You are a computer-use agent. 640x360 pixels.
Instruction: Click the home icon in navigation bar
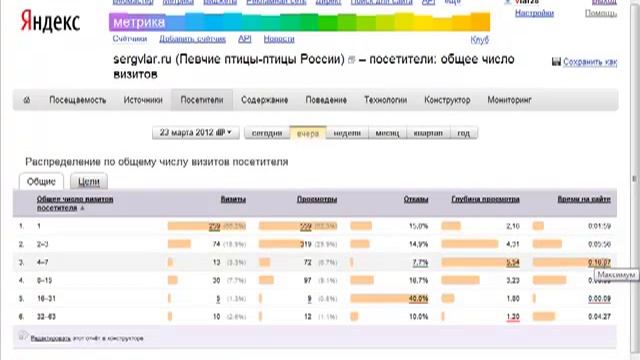[27, 100]
